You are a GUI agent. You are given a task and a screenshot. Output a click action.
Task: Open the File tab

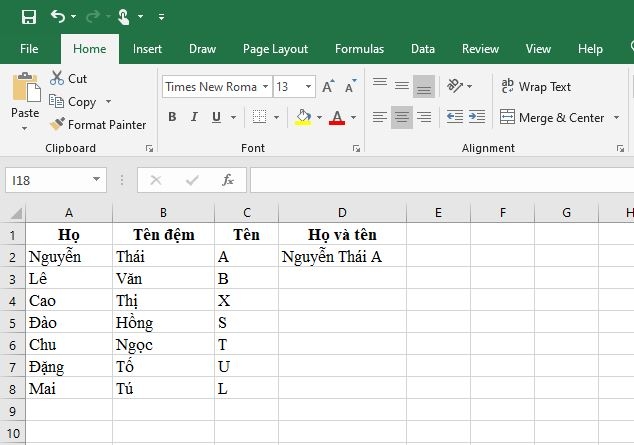pyautogui.click(x=29, y=49)
